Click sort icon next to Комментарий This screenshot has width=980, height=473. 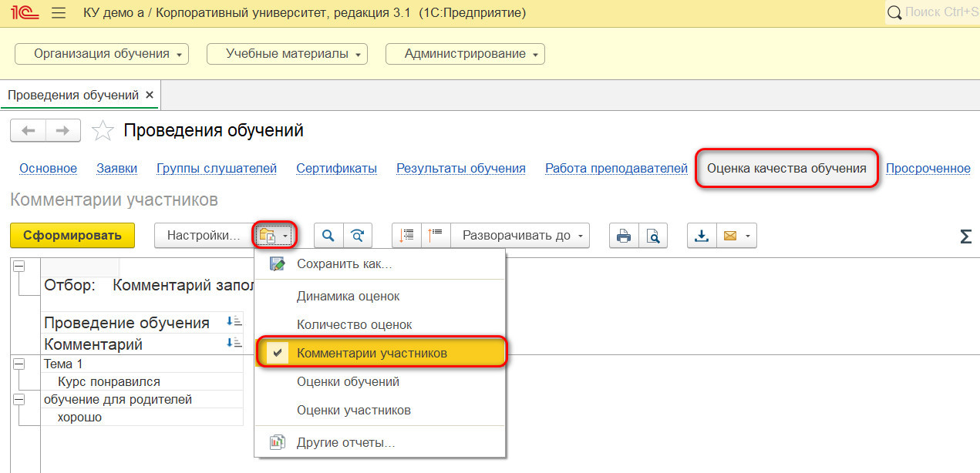point(234,344)
